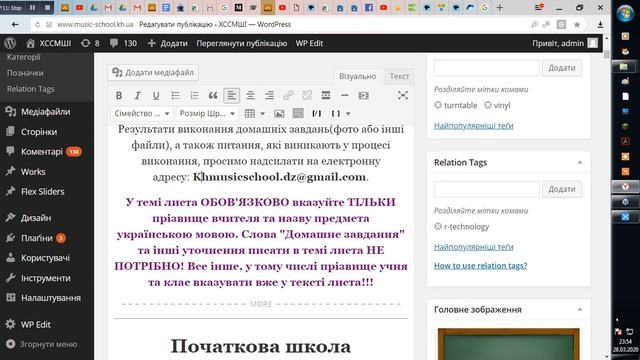Viewport: 640px width, 360px height.
Task: Toggle bold formatting in the editor toolbar
Action: [119, 96]
